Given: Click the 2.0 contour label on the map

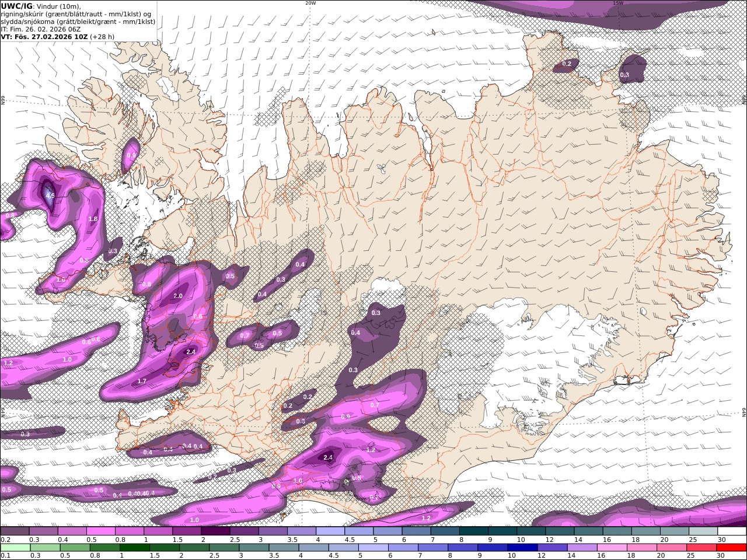Looking at the screenshot, I should coord(179,296).
